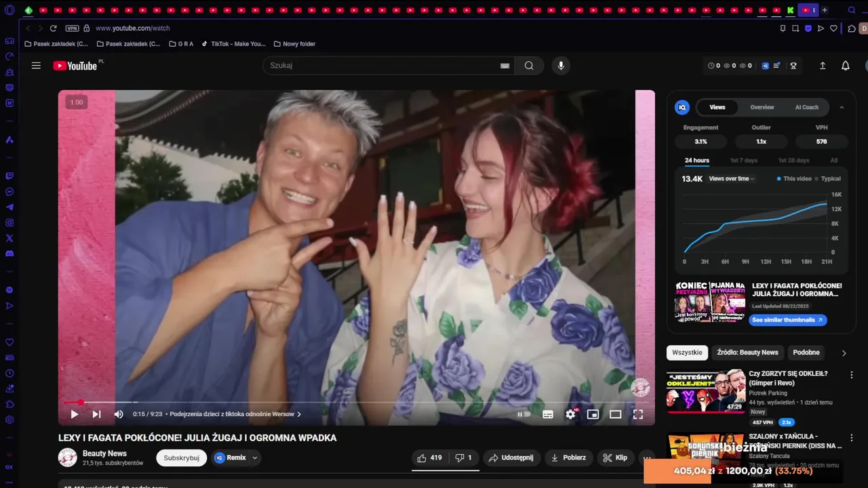The height and width of the screenshot is (488, 868).
Task: Click the Udostępnij share button
Action: (x=511, y=457)
